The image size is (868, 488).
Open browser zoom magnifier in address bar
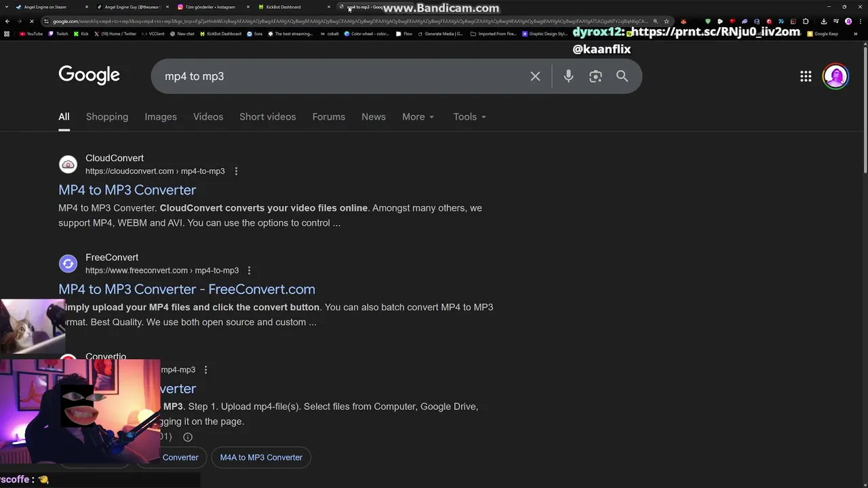tap(655, 22)
